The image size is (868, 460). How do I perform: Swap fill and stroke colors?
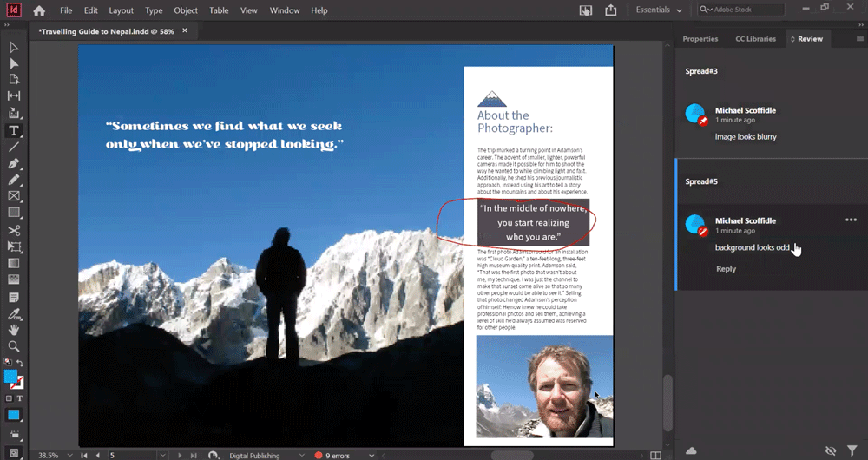tap(21, 363)
